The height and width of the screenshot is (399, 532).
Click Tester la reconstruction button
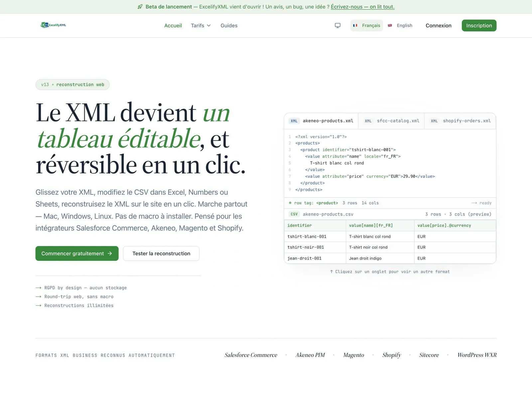(161, 253)
